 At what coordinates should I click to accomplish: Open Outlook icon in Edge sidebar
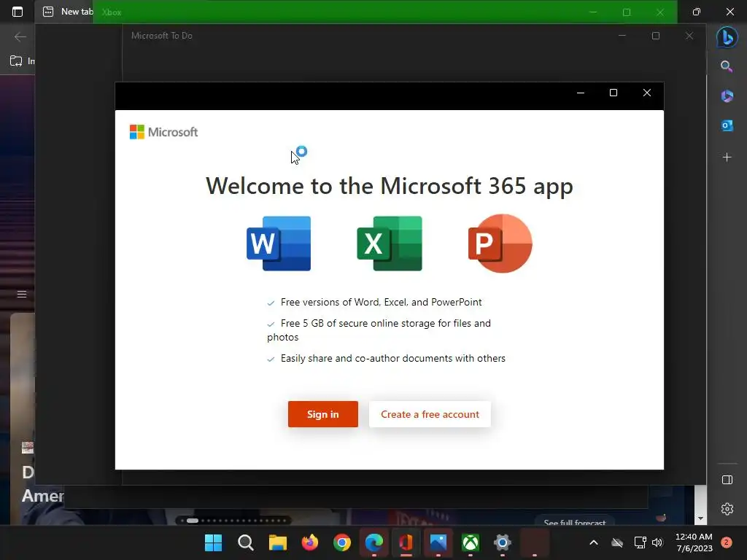click(727, 125)
